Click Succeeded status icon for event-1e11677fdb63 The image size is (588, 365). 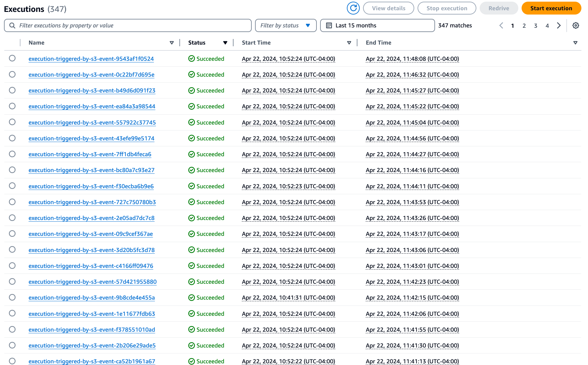pyautogui.click(x=192, y=314)
